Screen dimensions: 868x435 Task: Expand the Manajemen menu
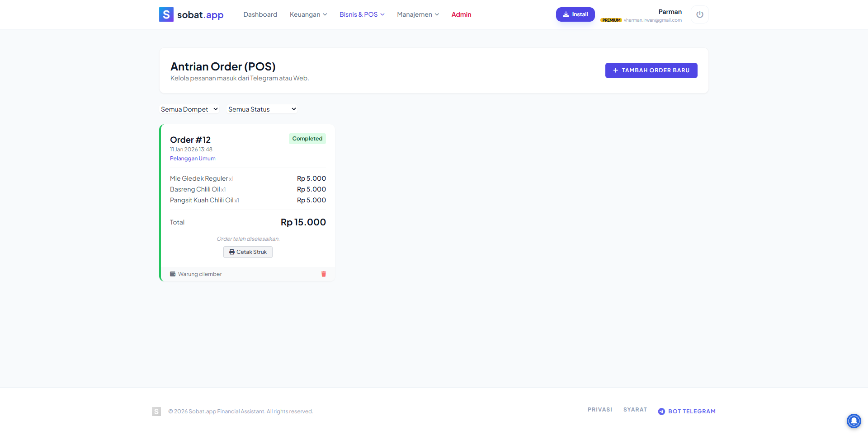[x=418, y=14]
